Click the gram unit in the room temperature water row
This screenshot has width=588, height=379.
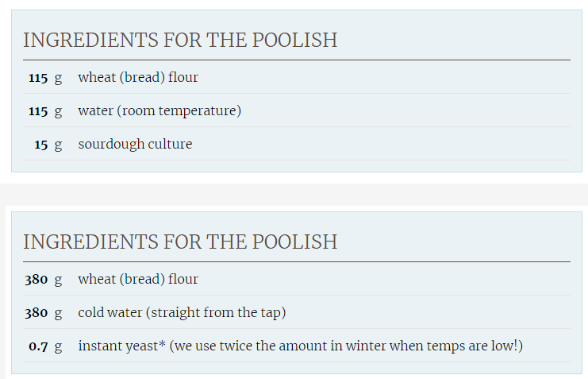pyautogui.click(x=58, y=111)
